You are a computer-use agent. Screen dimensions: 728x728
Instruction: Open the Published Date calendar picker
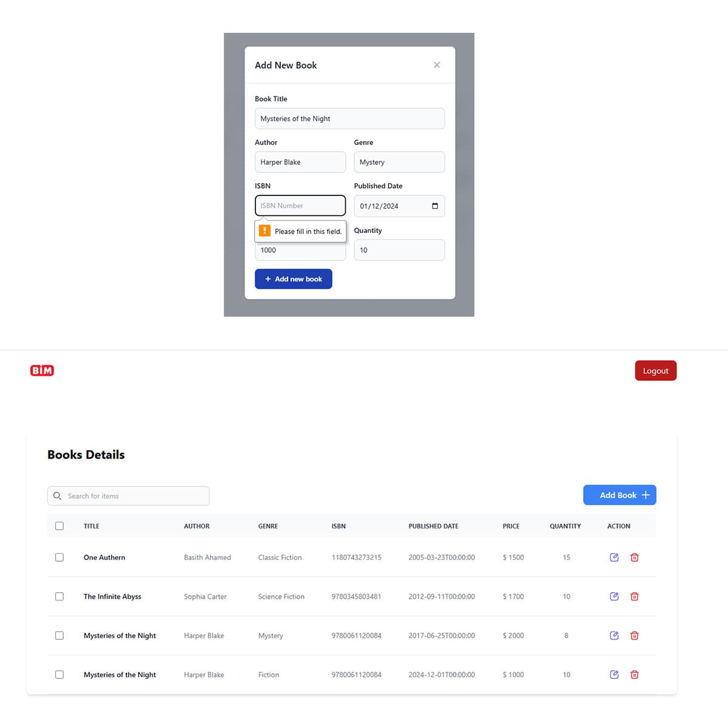click(434, 206)
